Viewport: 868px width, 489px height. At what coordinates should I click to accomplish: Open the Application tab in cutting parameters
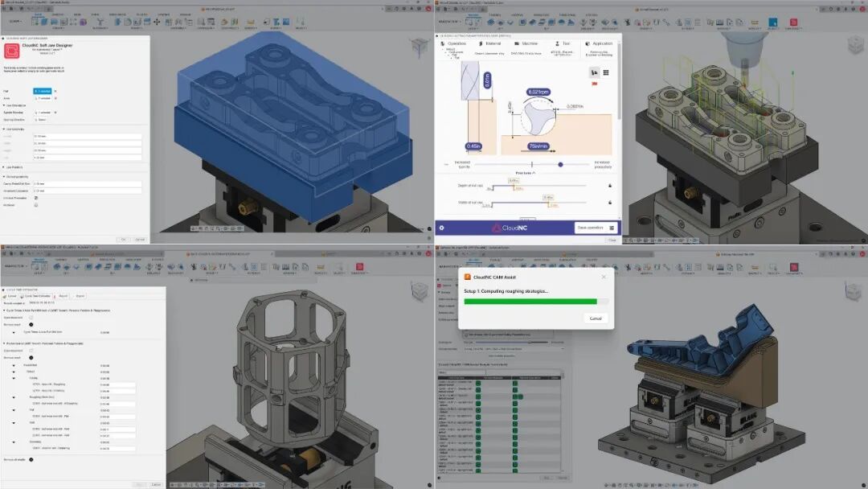pyautogui.click(x=599, y=43)
